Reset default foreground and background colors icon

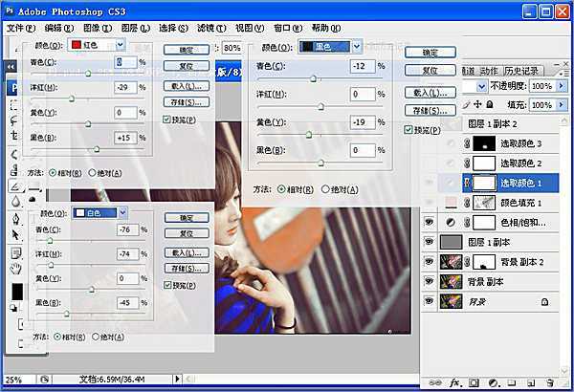[x=13, y=308]
